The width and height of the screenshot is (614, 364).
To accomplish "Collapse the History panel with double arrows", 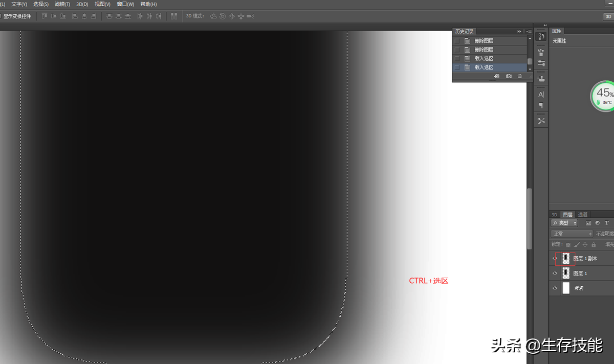I will pyautogui.click(x=519, y=32).
